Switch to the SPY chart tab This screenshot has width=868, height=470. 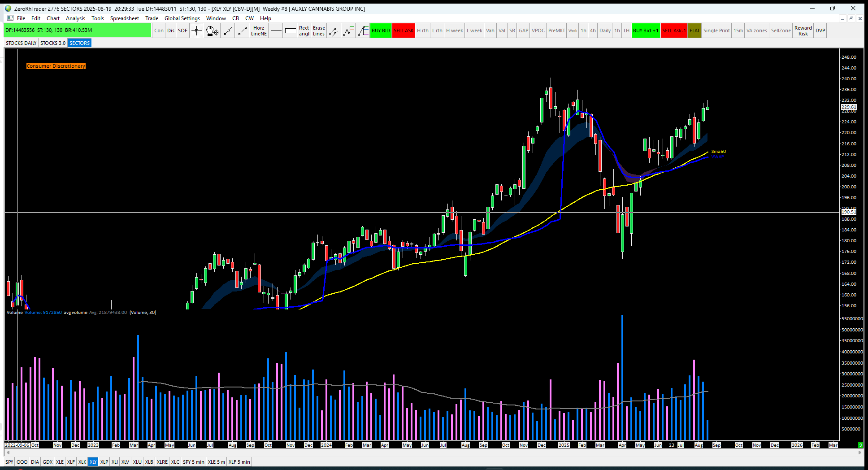[9, 462]
